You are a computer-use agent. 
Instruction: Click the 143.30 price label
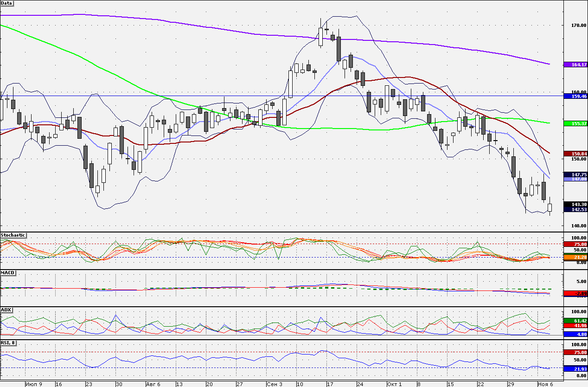click(575, 204)
